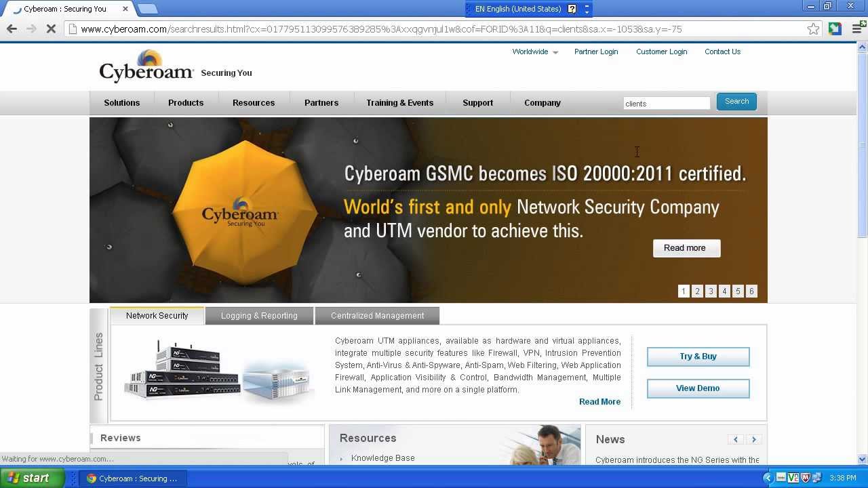Open the Windows start button
Screen dimensions: 868x488
[x=32, y=478]
